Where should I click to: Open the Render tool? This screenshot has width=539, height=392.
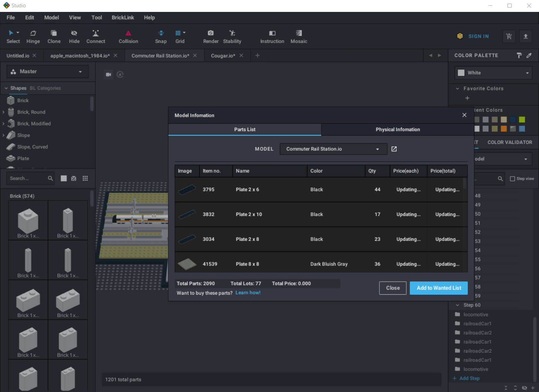tap(211, 36)
